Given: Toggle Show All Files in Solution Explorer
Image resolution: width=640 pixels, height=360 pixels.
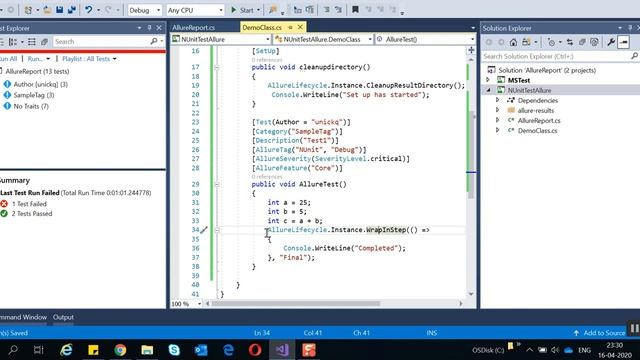Looking at the screenshot, I should point(594,42).
